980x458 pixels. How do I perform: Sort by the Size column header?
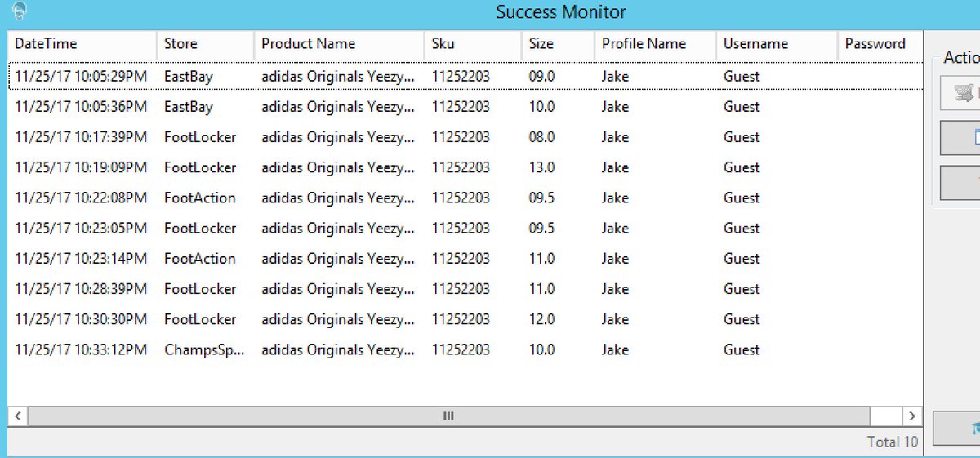tap(558, 44)
